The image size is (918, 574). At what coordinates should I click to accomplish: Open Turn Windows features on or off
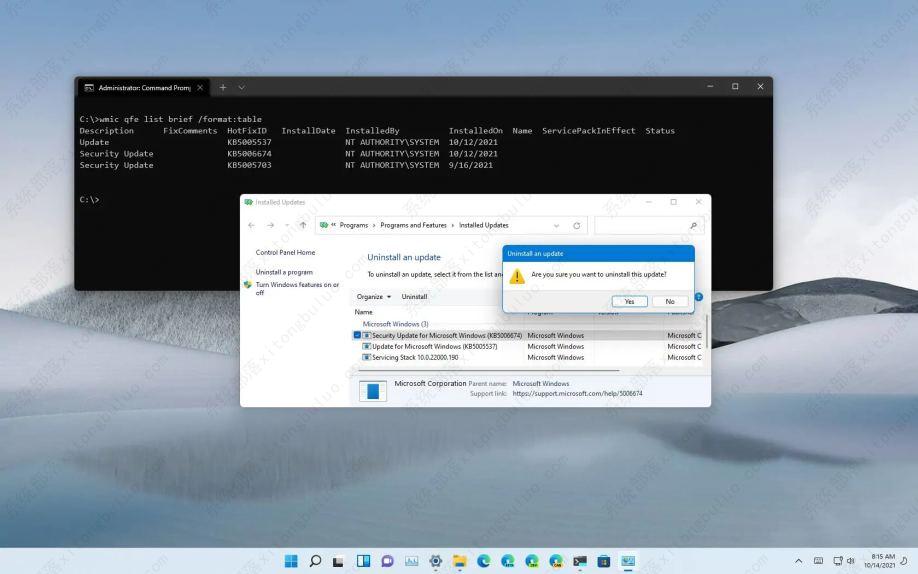click(296, 289)
